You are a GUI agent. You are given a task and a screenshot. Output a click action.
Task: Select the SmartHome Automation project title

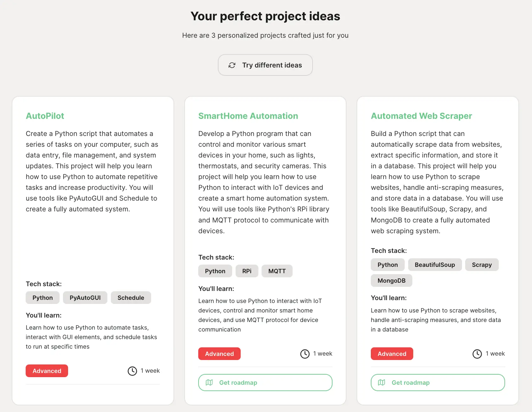248,116
